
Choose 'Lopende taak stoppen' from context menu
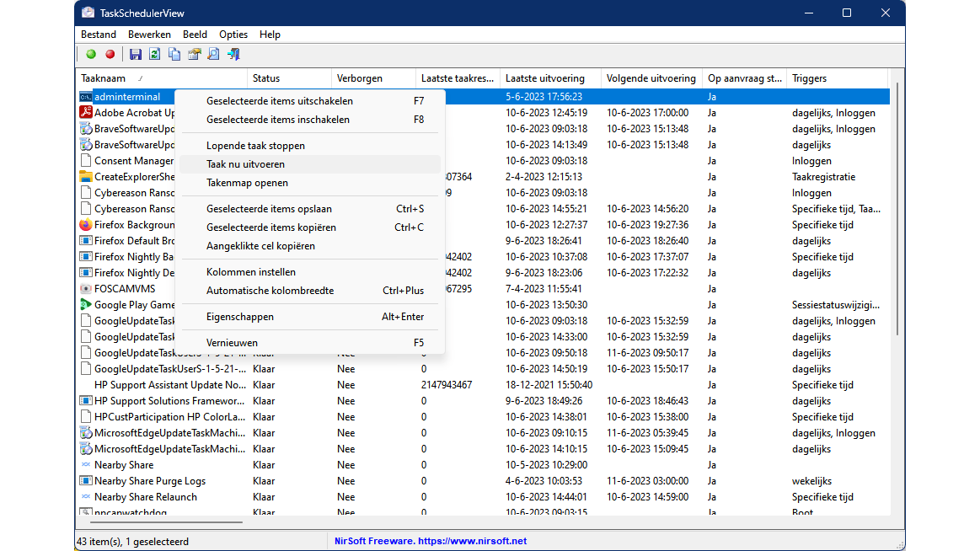pyautogui.click(x=255, y=146)
